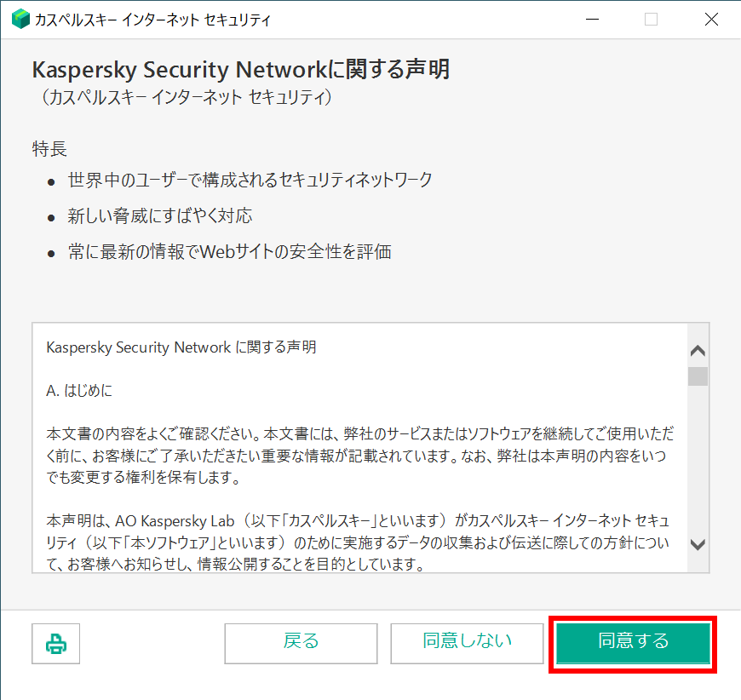Click the empty scrollbar track below the thumb

pos(698,460)
